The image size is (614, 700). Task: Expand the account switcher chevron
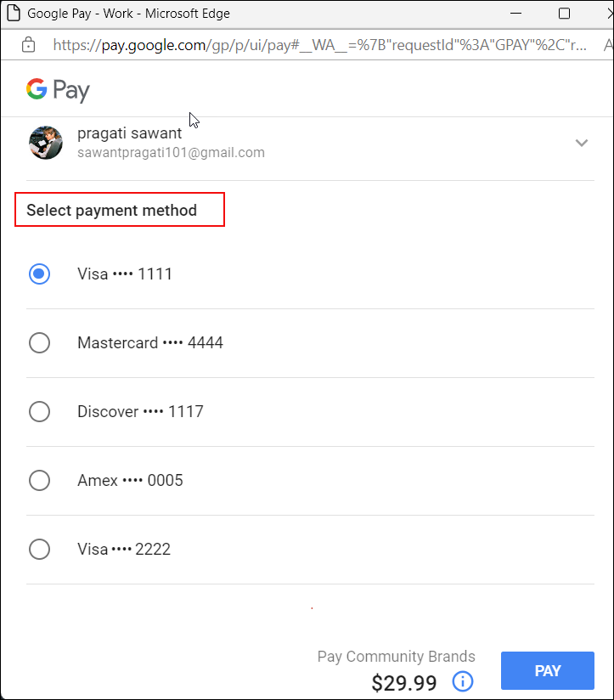[x=582, y=143]
